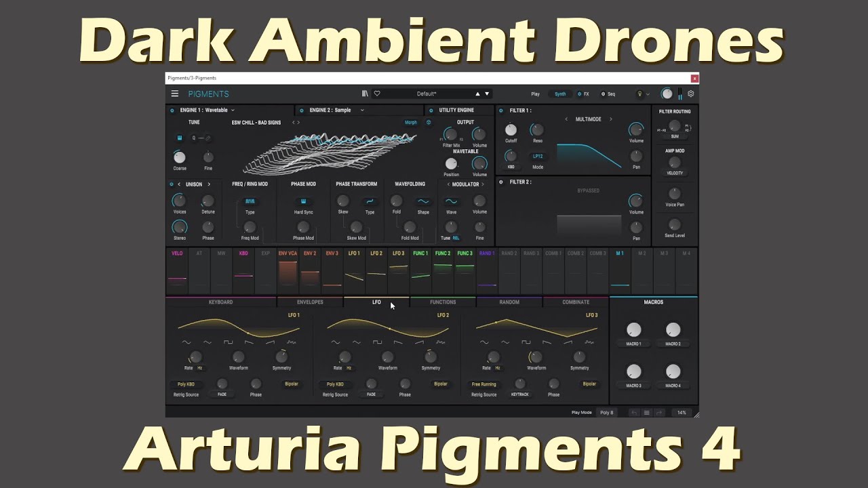Open the preset browser library icon
868x488 pixels.
pos(365,94)
